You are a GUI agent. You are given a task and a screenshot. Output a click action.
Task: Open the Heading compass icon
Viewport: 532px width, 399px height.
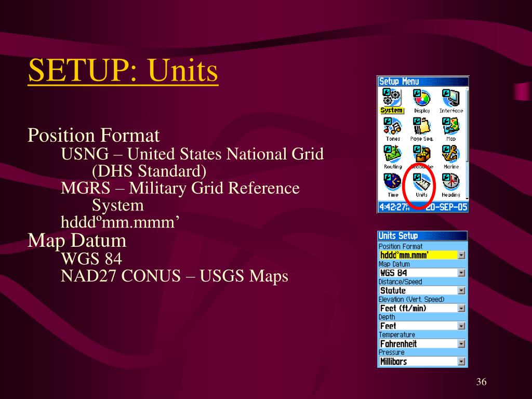[x=451, y=182]
